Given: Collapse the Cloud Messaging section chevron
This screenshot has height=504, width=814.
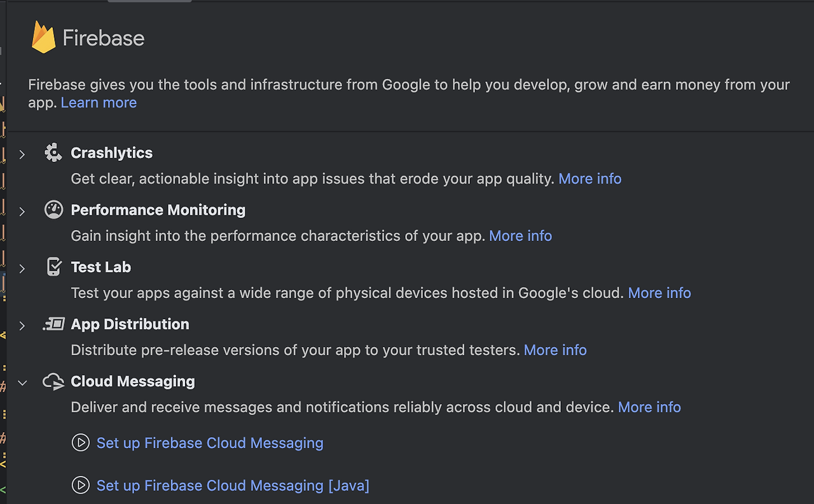Looking at the screenshot, I should coord(22,383).
